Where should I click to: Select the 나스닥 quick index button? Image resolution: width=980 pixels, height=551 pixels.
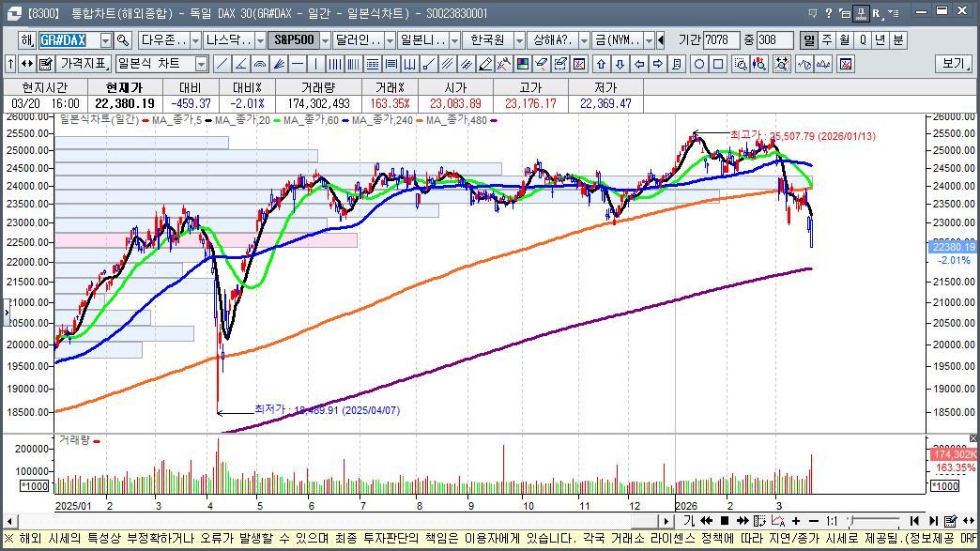[x=229, y=40]
